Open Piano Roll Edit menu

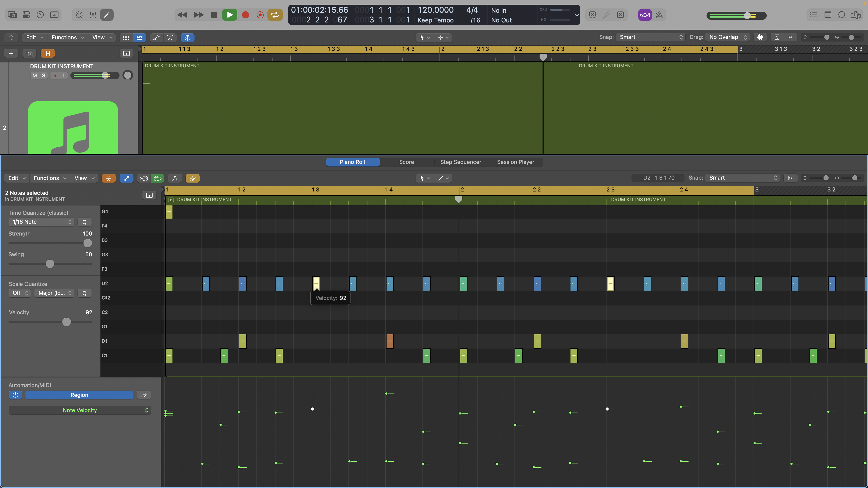pyautogui.click(x=17, y=178)
